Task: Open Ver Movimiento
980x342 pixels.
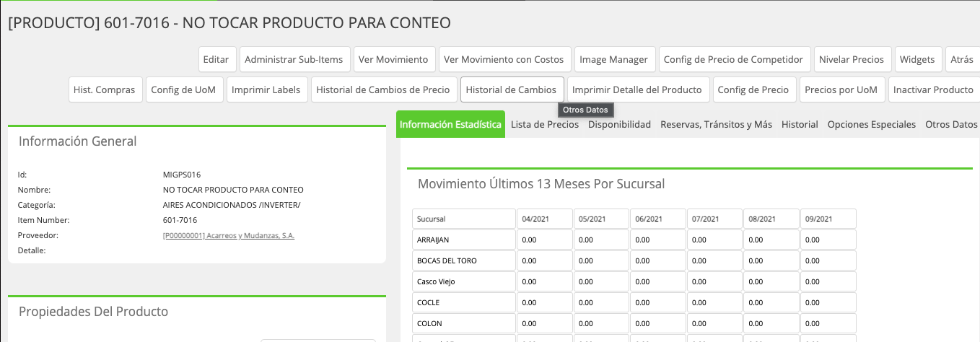Action: pyautogui.click(x=393, y=60)
